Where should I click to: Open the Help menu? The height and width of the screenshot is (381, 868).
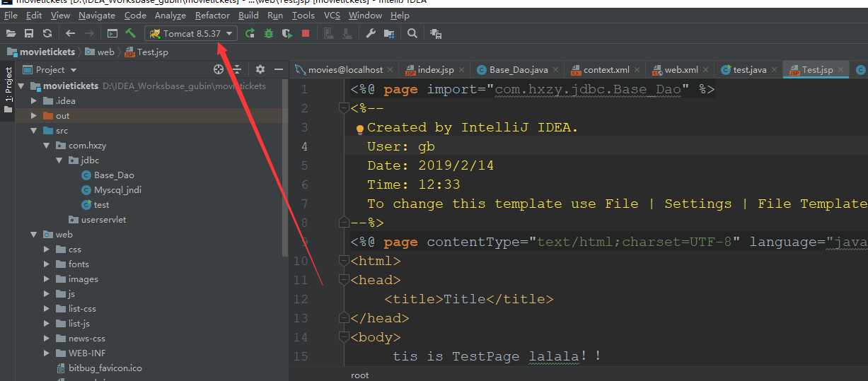pos(400,15)
